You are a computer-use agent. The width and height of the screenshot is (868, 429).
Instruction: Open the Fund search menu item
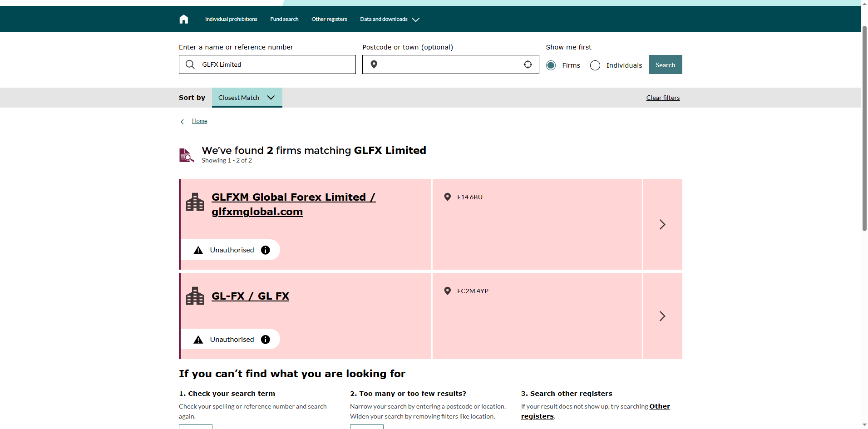point(284,19)
